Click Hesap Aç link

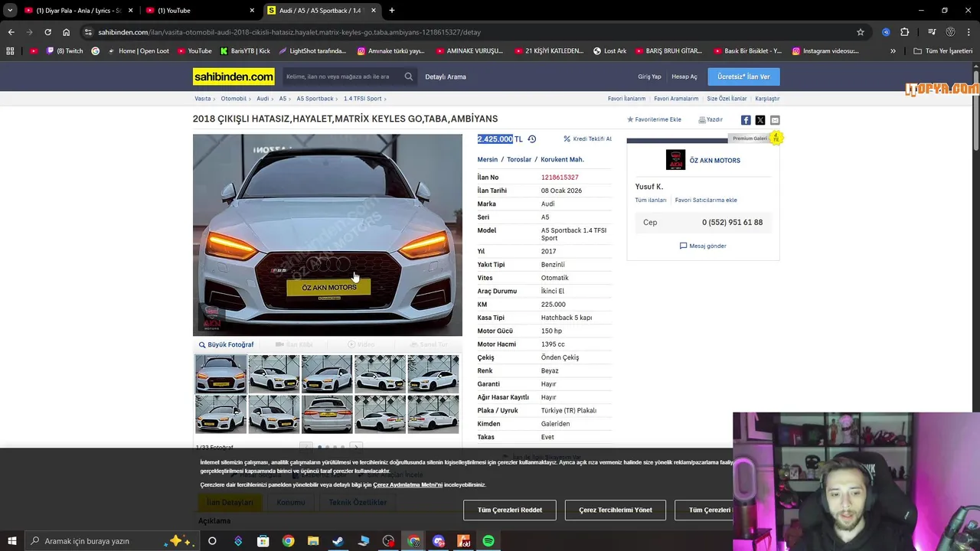pos(684,77)
